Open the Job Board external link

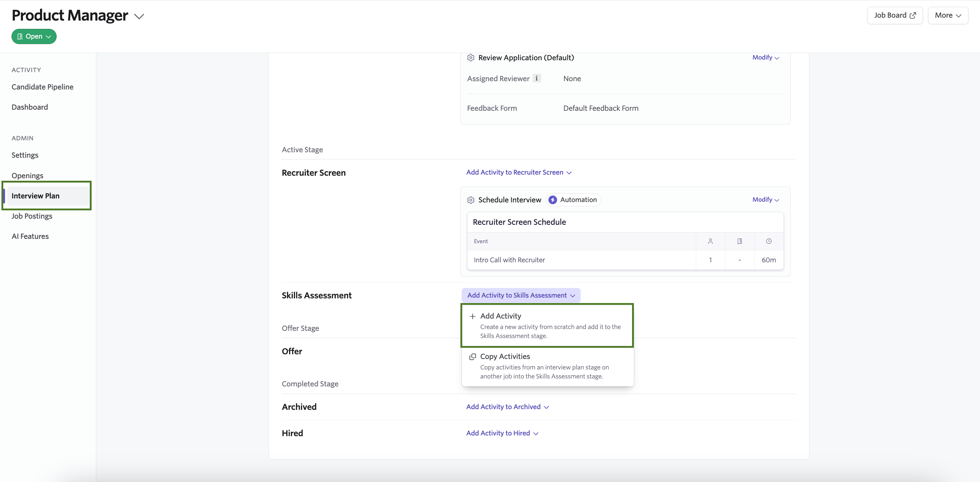point(895,15)
